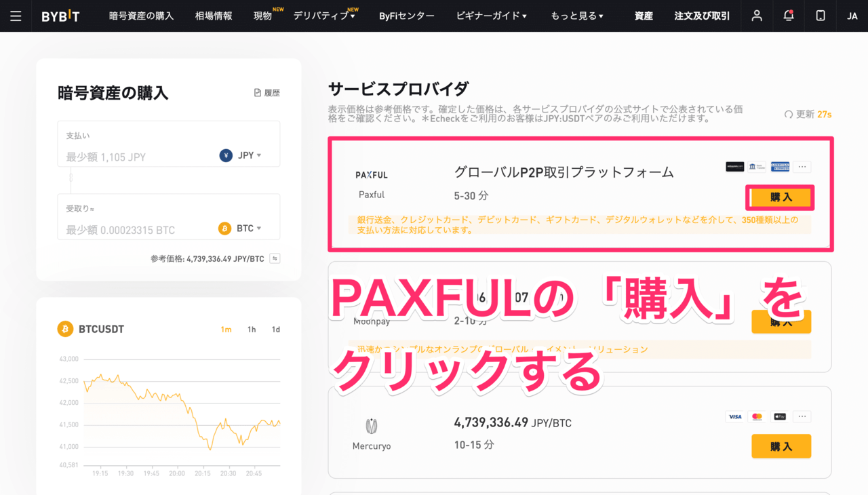The height and width of the screenshot is (495, 868).
Task: Open the もっと見る menu
Action: (x=577, y=16)
